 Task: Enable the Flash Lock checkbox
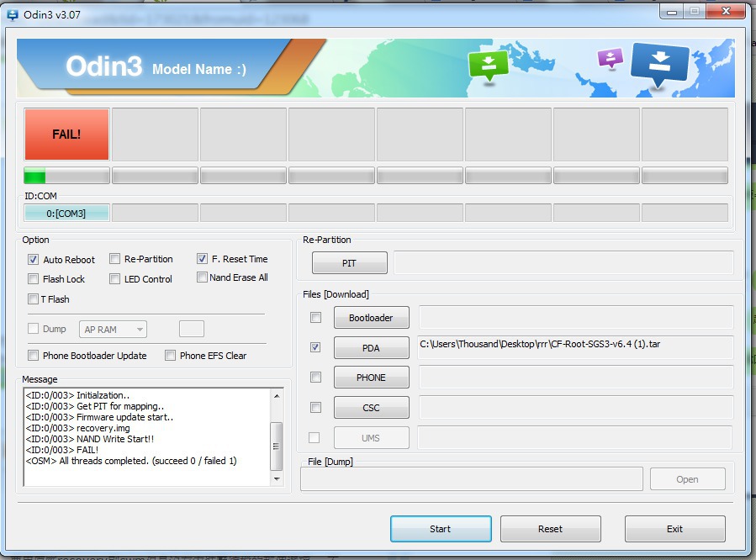pyautogui.click(x=33, y=278)
